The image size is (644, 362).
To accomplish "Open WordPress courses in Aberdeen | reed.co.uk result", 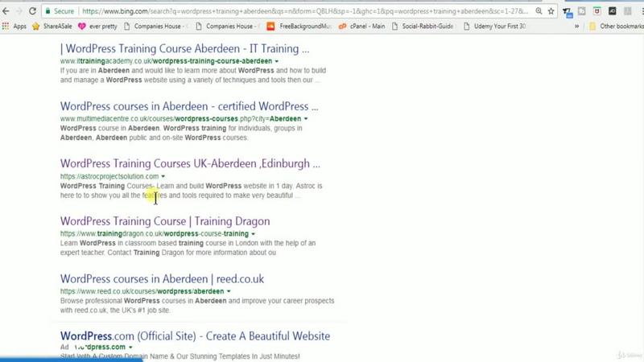I will (x=163, y=278).
